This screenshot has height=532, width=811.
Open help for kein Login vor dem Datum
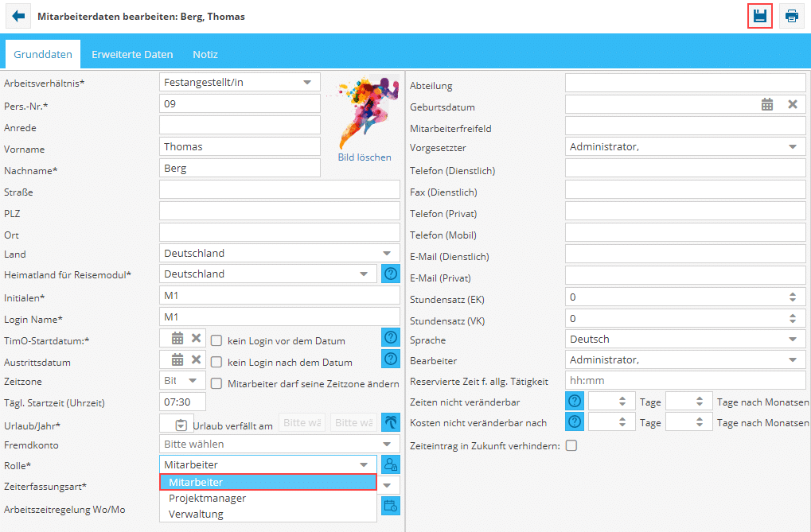tap(391, 338)
